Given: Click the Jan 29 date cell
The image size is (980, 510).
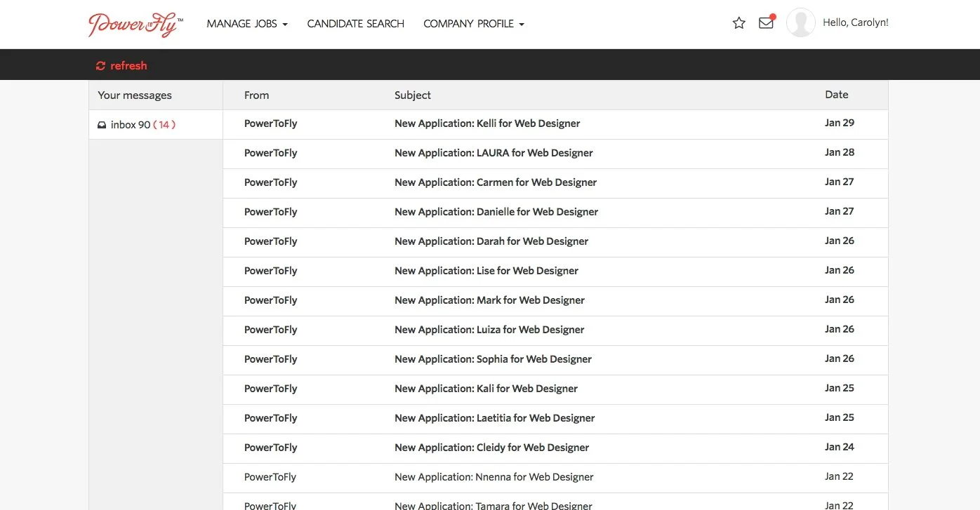Looking at the screenshot, I should click(840, 123).
